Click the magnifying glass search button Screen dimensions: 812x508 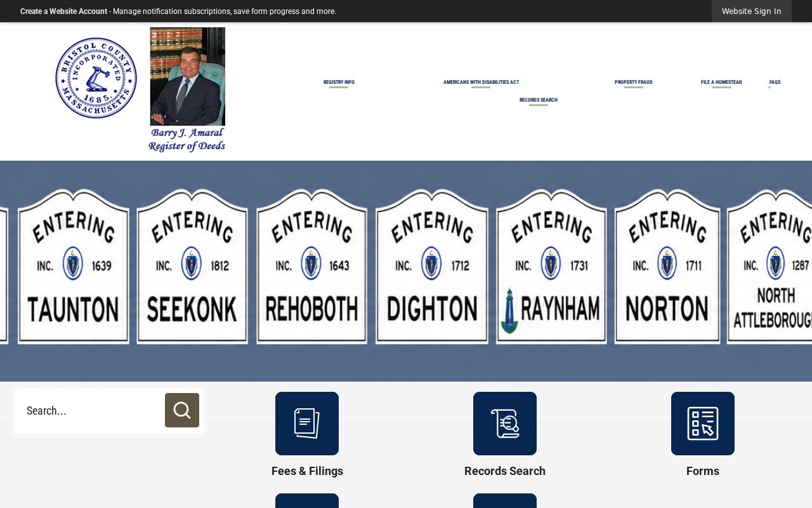point(182,410)
